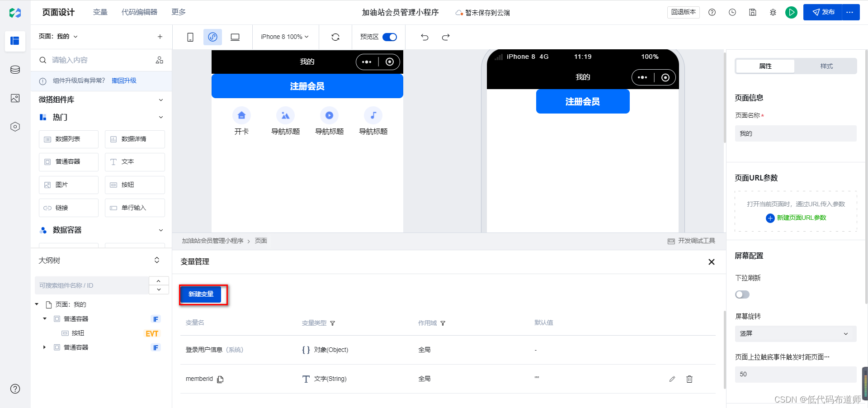868x408 pixels.
Task: Switch to desktop PC device view
Action: click(x=235, y=37)
